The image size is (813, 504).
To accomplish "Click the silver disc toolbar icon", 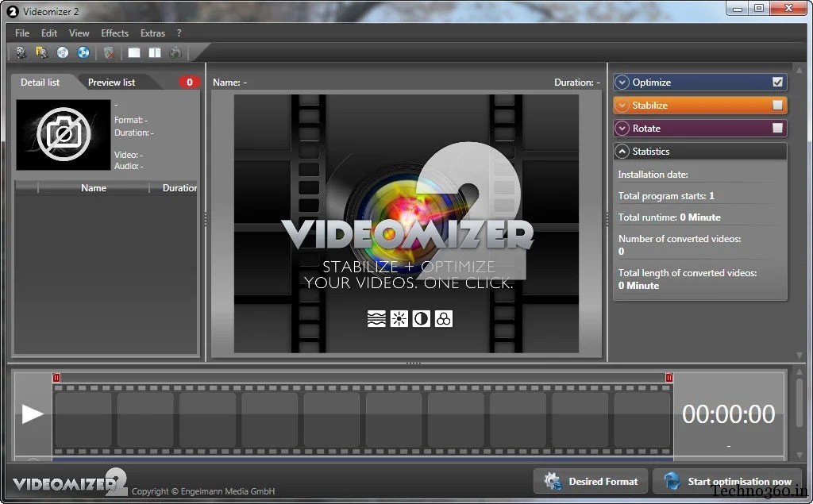I will [63, 52].
